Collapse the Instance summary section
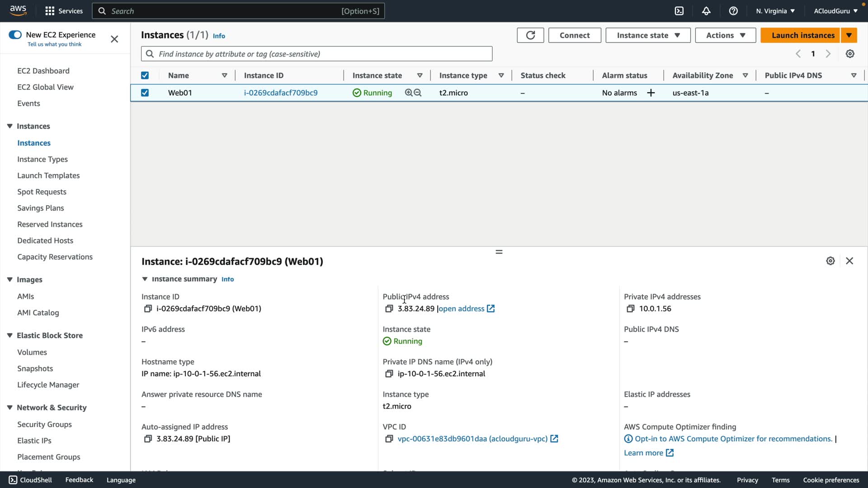 click(145, 279)
